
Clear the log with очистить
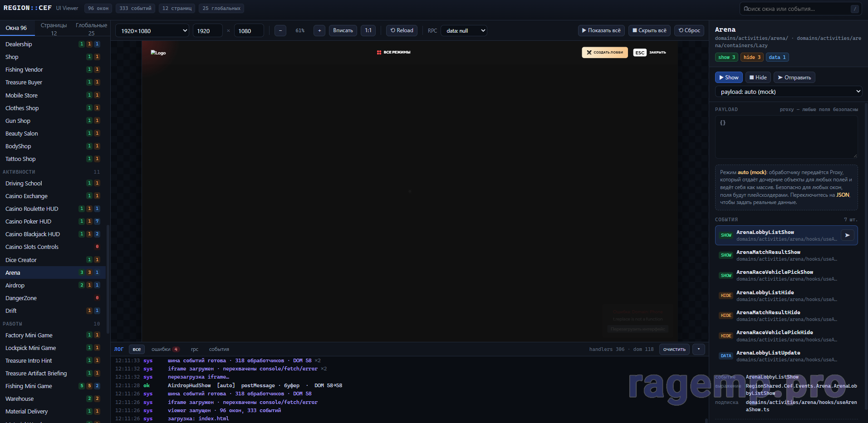(674, 350)
